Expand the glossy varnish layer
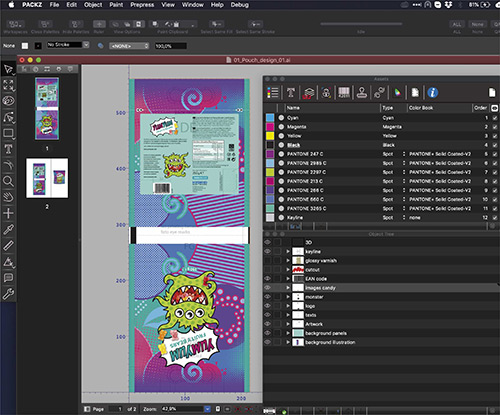Image resolution: width=500 pixels, height=415 pixels. [x=288, y=261]
